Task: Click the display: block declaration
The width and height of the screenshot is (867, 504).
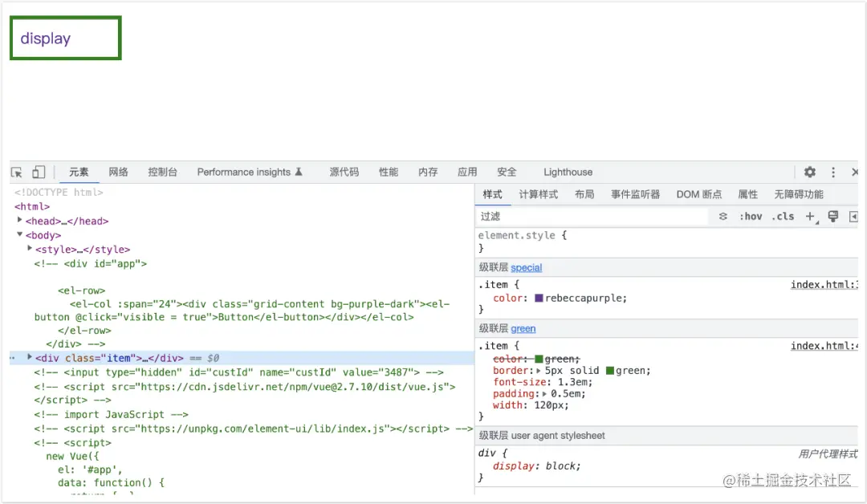Action: click(537, 465)
